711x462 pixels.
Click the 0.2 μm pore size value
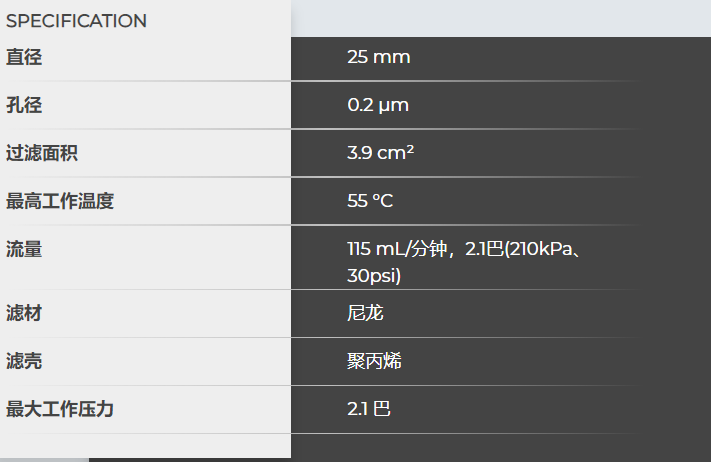coord(377,105)
